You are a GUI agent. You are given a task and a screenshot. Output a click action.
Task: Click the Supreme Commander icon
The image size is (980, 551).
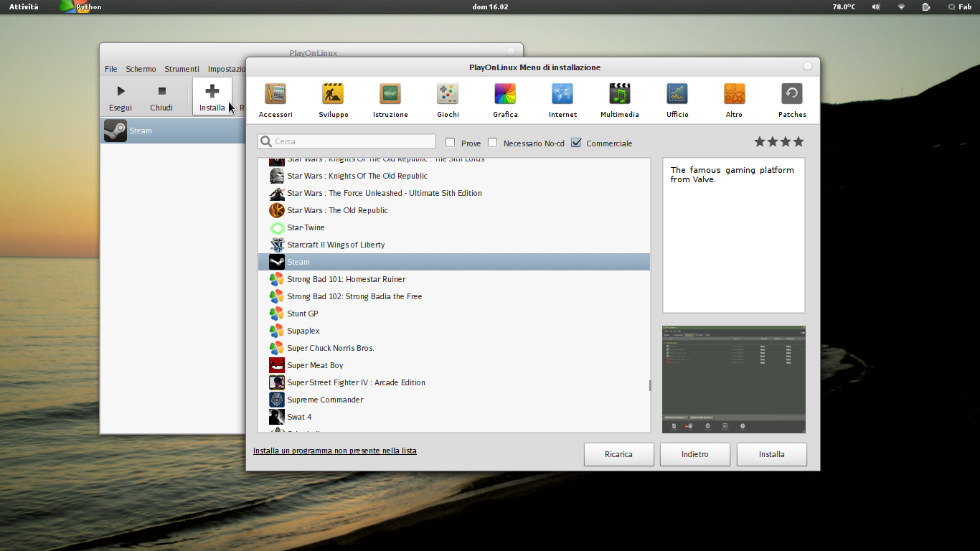277,400
